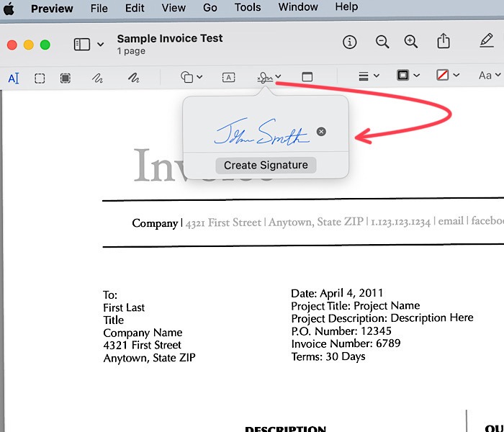
Task: Expand the Sign signature dropdown
Action: [270, 77]
